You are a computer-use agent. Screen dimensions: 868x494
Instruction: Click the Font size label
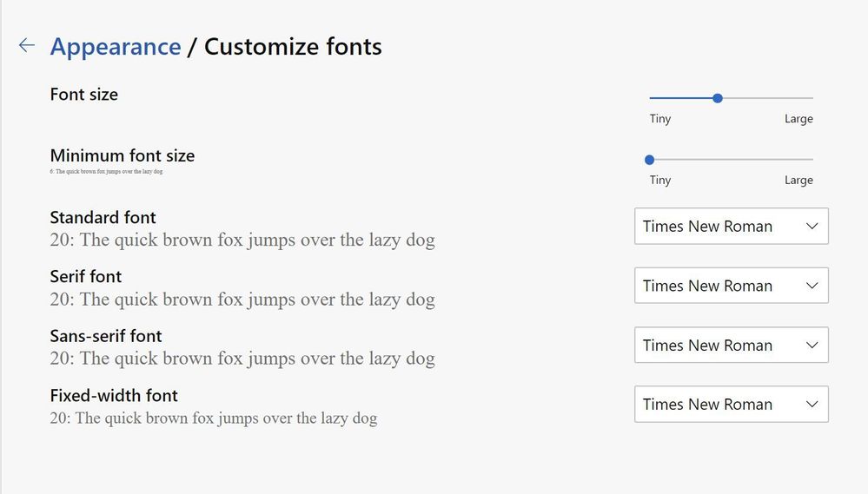83,95
